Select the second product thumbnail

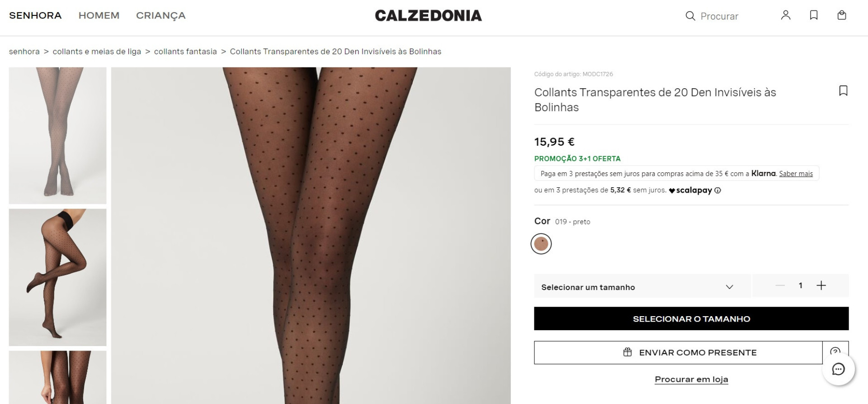tap(58, 278)
